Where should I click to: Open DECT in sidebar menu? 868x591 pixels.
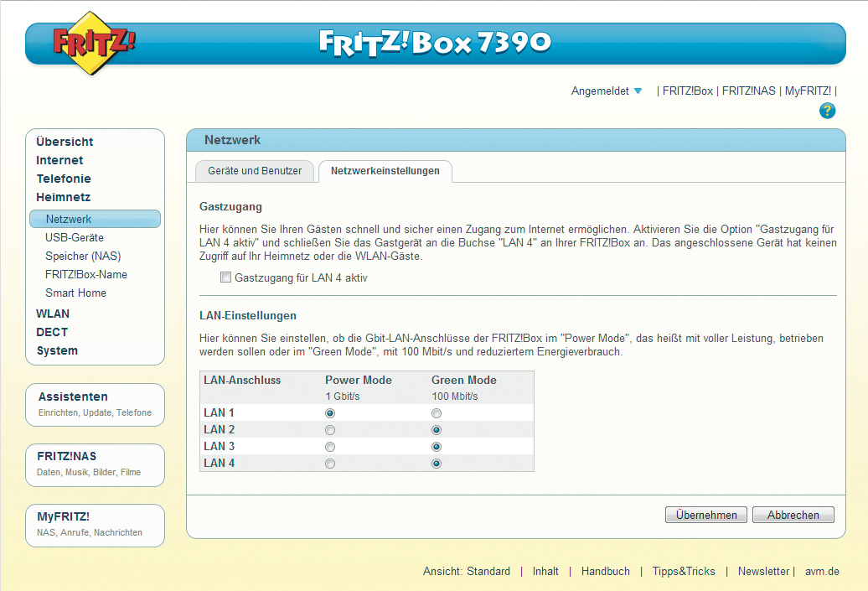pyautogui.click(x=52, y=332)
